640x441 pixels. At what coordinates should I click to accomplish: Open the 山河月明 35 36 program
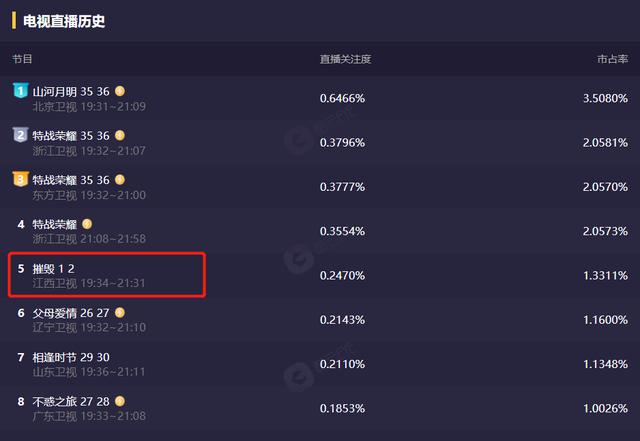[x=71, y=91]
